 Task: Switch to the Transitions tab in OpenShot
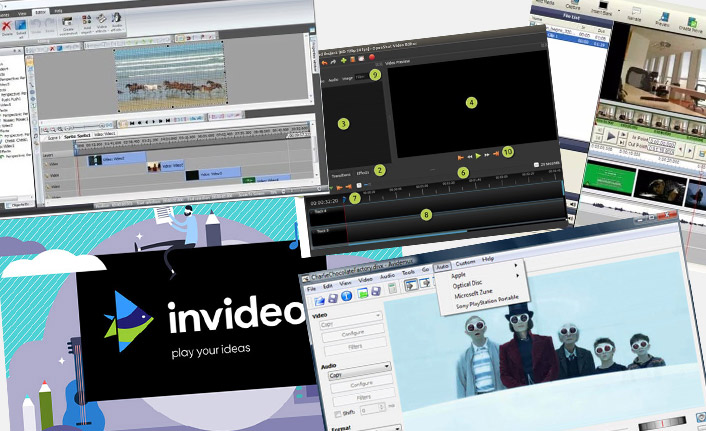click(341, 175)
